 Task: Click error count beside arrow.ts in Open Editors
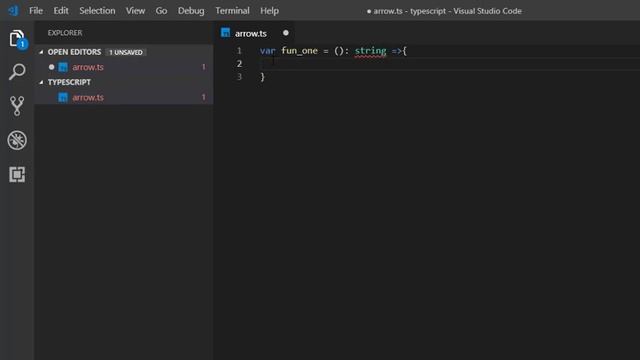pyautogui.click(x=204, y=67)
